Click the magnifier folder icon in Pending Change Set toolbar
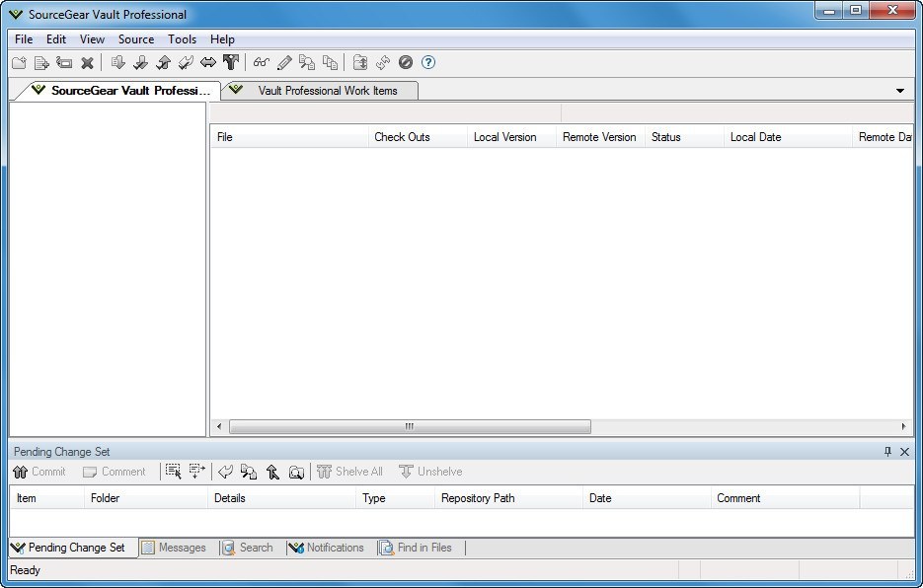 [297, 472]
